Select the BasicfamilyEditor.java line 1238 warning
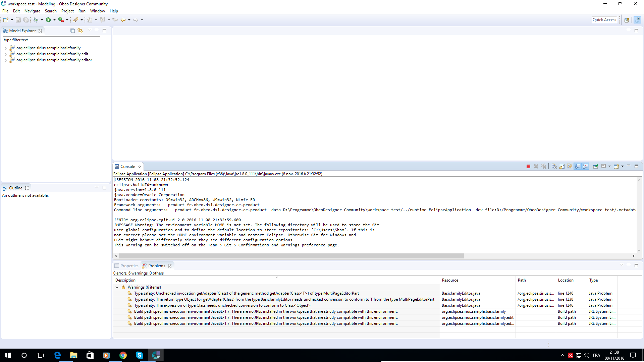 pyautogui.click(x=284, y=299)
